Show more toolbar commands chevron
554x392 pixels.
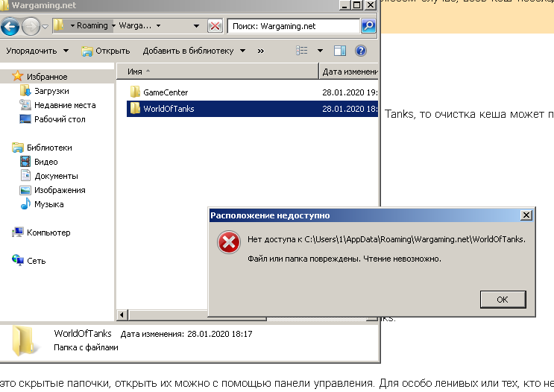[x=261, y=51]
